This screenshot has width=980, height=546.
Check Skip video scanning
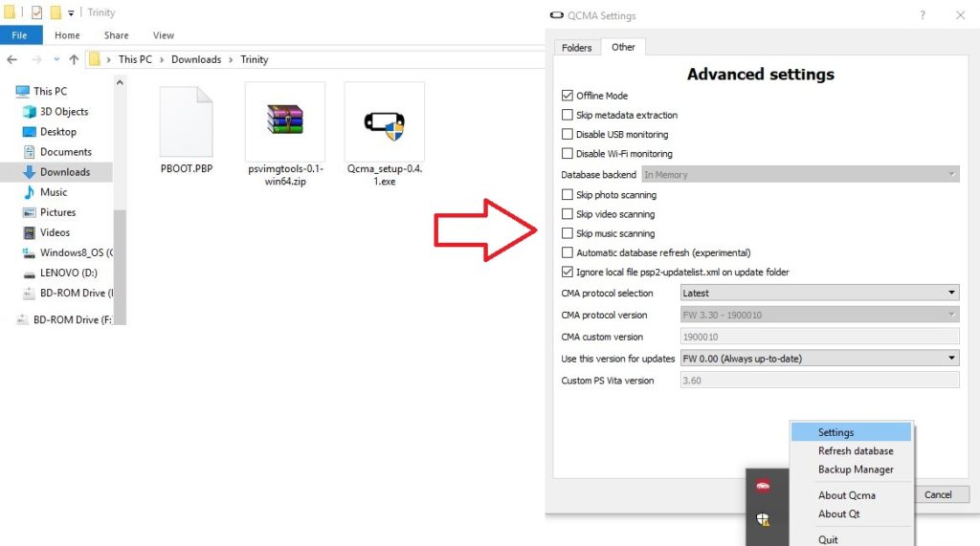pyautogui.click(x=567, y=214)
